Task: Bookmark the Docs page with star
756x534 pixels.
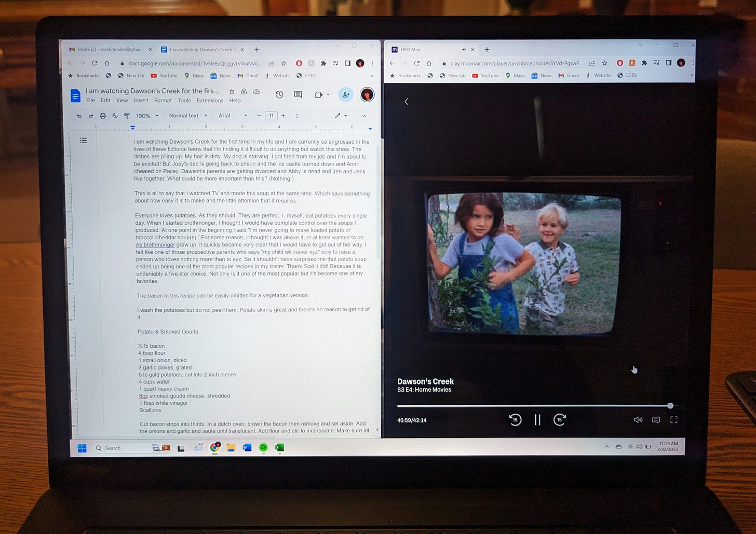Action: pyautogui.click(x=283, y=63)
